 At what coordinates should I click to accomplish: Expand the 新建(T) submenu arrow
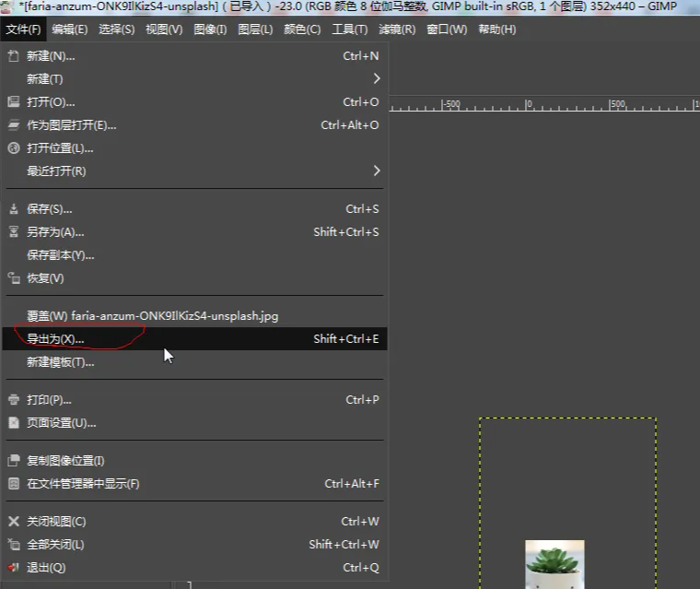click(376, 79)
